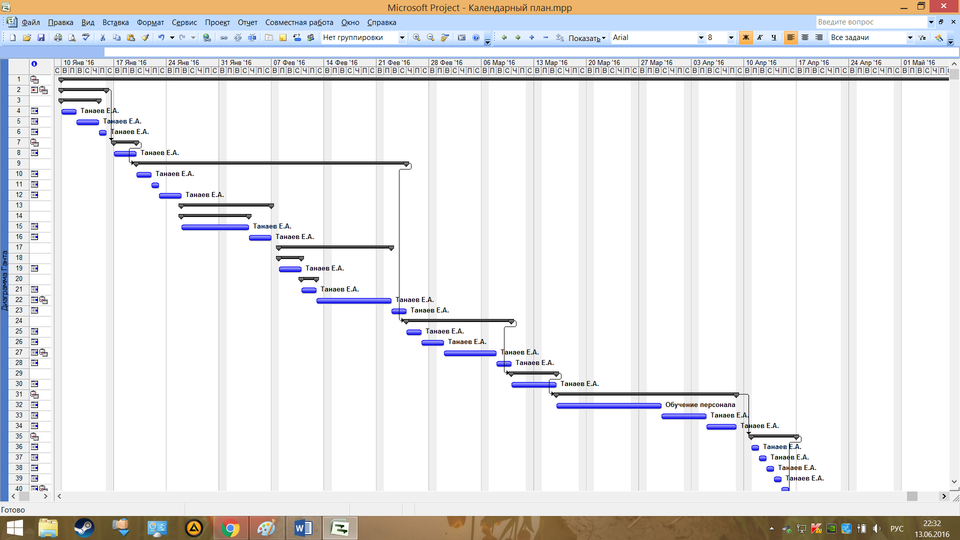Focus the 'Введите вопрос' help field
The image size is (960, 540).
[870, 22]
